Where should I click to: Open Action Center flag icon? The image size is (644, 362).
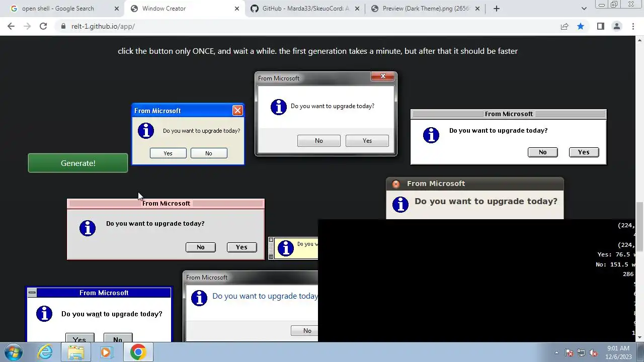tap(569, 352)
